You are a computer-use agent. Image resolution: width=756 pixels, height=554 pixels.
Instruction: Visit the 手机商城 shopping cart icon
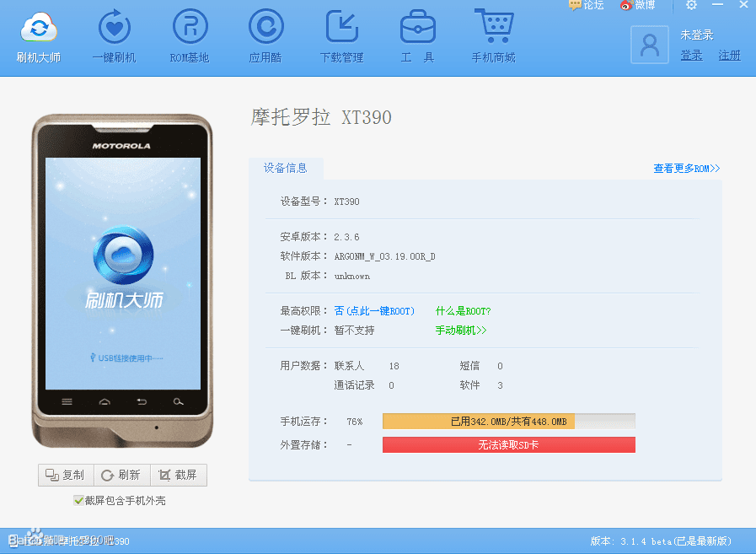494,25
